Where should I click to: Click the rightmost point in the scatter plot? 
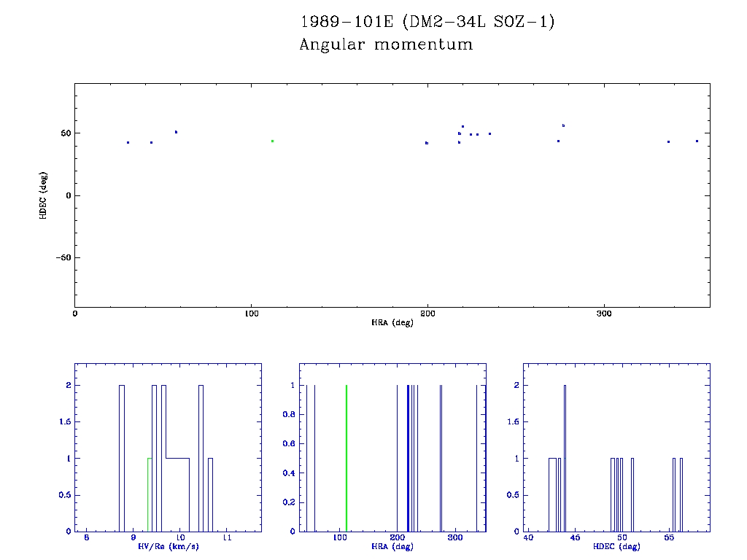[x=697, y=141]
